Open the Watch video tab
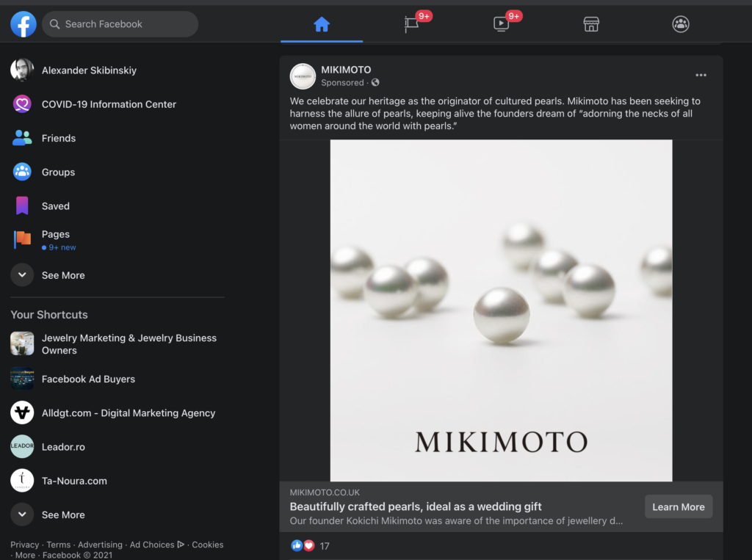This screenshot has height=560, width=752. click(501, 24)
